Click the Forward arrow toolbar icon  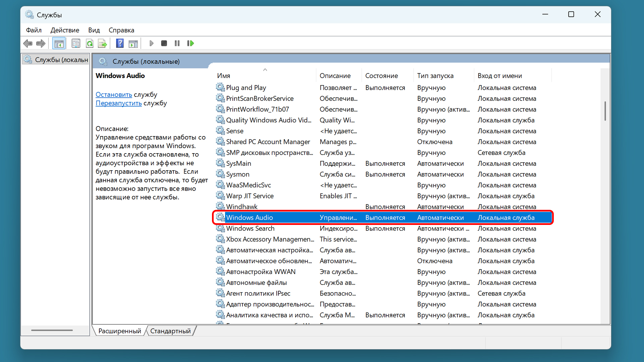41,43
